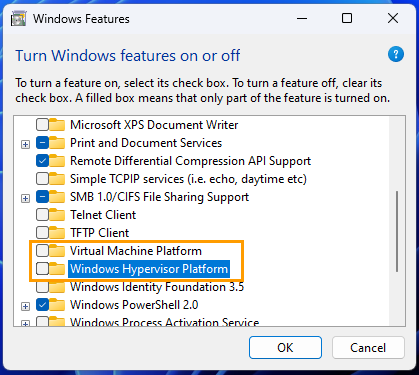This screenshot has width=419, height=375.
Task: Click folder icon beside Print and Document Services
Action: click(57, 143)
